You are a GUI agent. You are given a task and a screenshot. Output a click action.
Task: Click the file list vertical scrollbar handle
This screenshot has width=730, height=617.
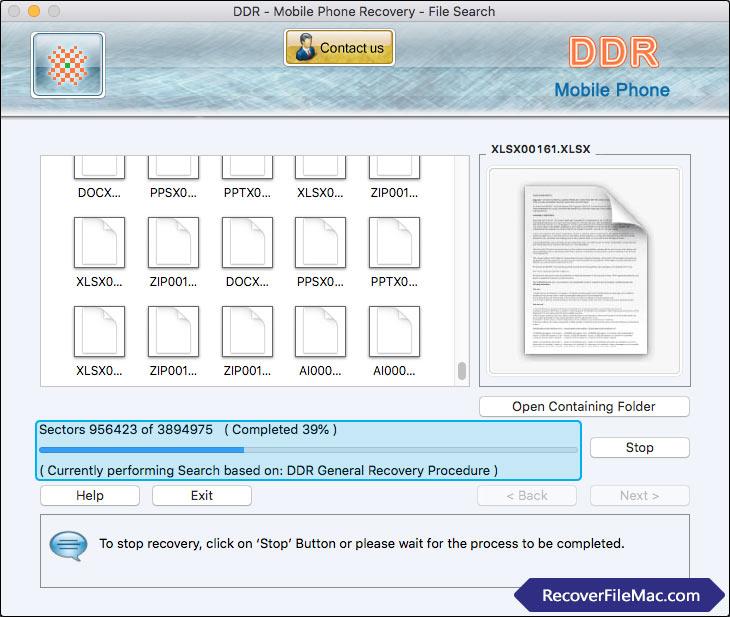pos(462,371)
